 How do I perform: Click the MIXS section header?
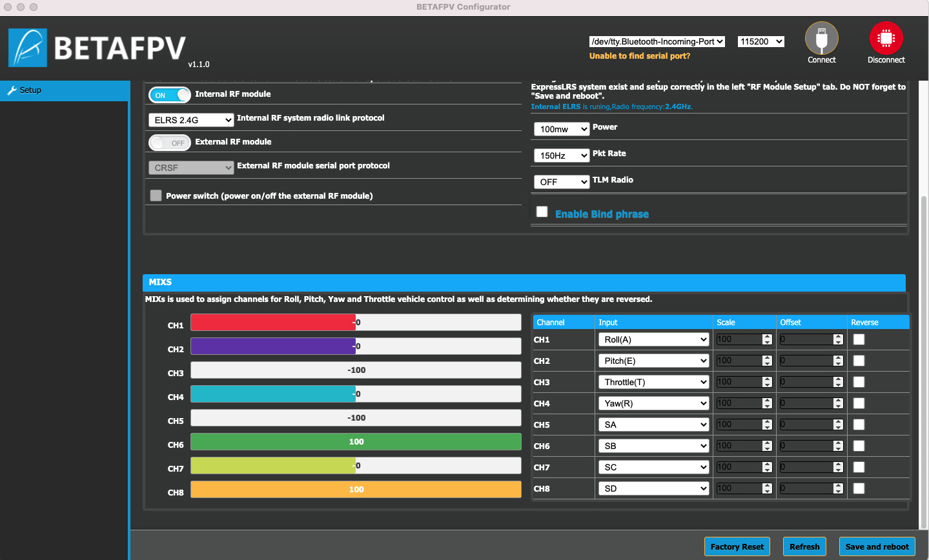[524, 282]
